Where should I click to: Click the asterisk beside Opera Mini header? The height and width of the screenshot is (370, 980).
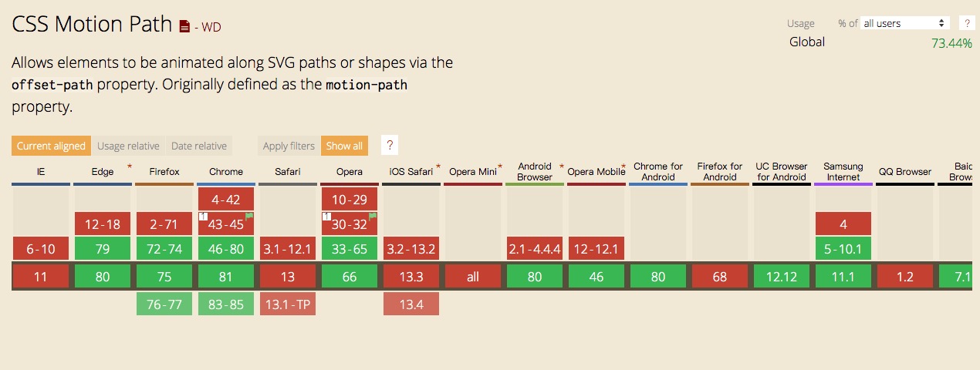point(500,166)
